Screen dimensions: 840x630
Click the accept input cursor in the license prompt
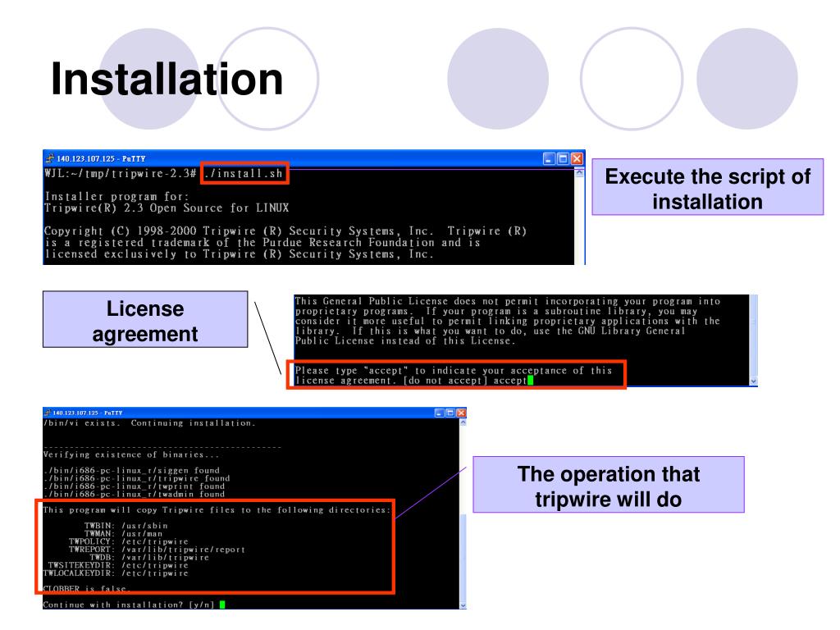(531, 381)
